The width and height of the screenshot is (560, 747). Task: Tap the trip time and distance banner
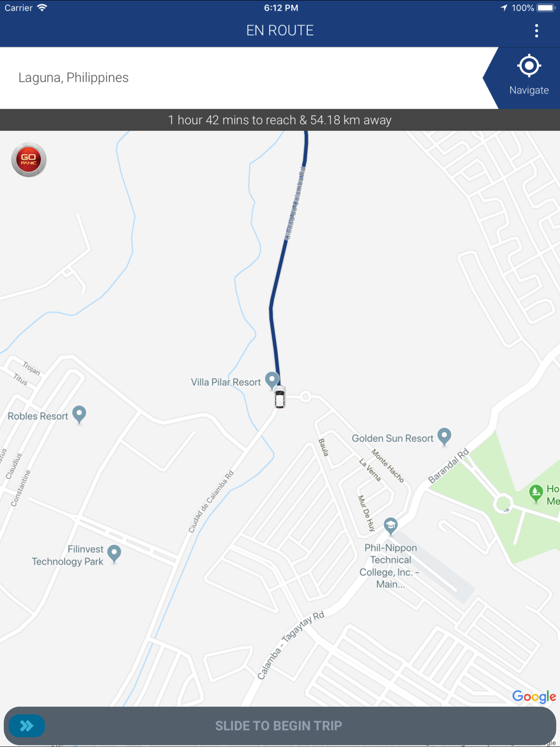(x=280, y=120)
